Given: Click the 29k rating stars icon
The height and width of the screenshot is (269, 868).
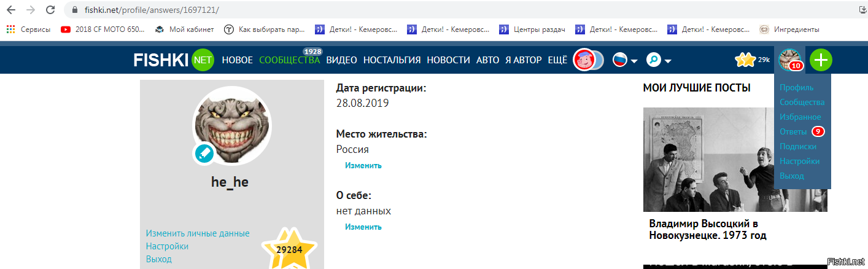Looking at the screenshot, I should 745,60.
